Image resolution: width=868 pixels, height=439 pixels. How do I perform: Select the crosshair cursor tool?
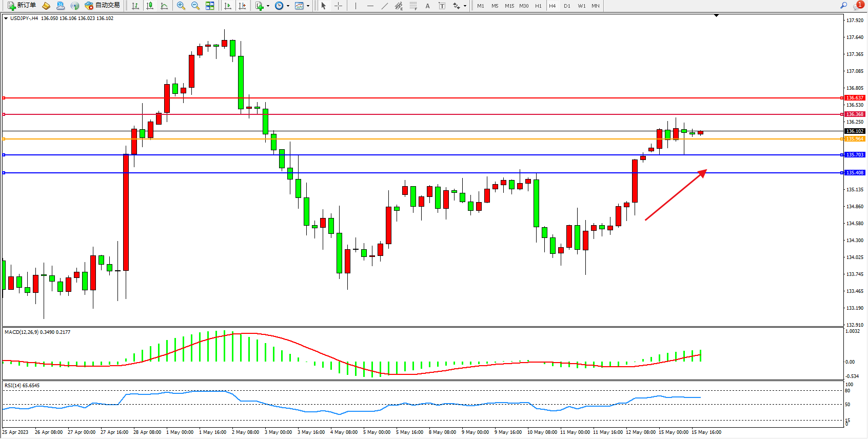tap(338, 6)
